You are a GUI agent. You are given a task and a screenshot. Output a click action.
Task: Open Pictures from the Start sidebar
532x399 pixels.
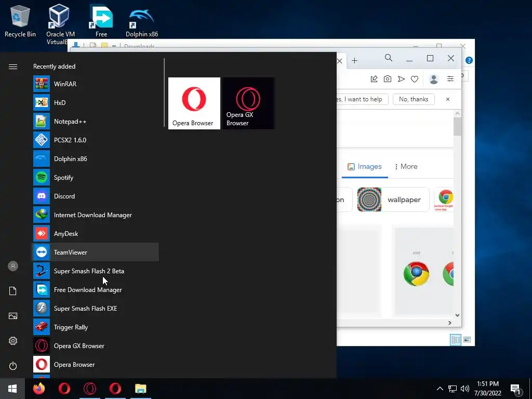tap(13, 316)
